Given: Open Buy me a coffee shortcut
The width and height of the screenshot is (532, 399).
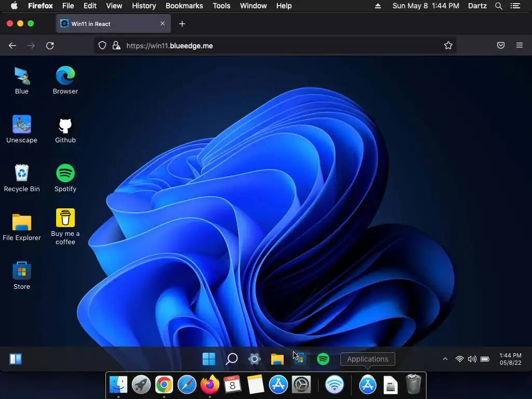Looking at the screenshot, I should 65,227.
